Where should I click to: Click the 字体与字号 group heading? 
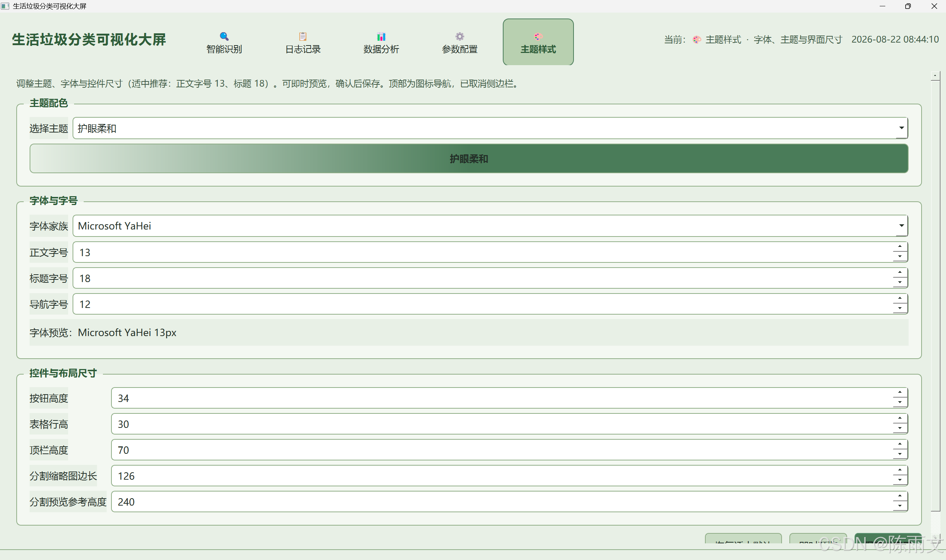pos(54,201)
